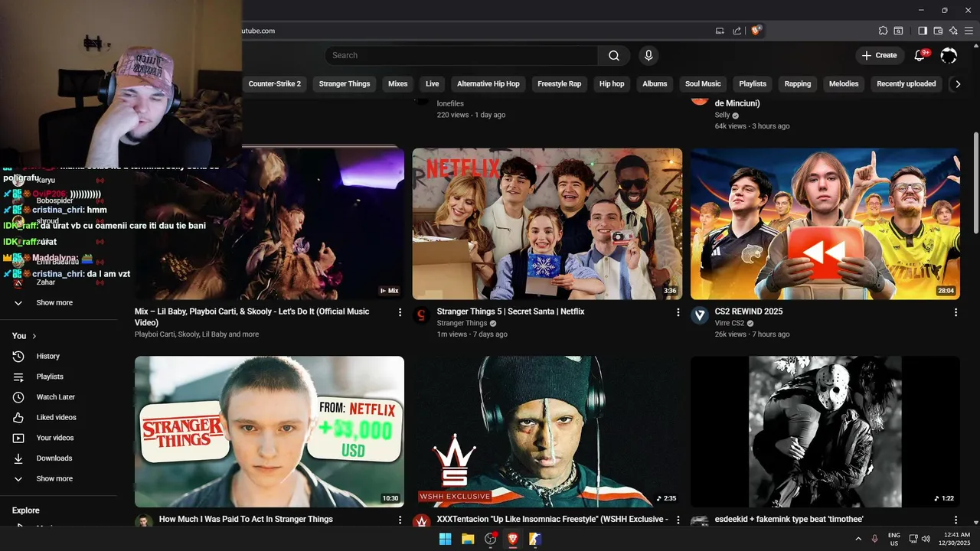Open the lonefiles channel link

[450, 103]
